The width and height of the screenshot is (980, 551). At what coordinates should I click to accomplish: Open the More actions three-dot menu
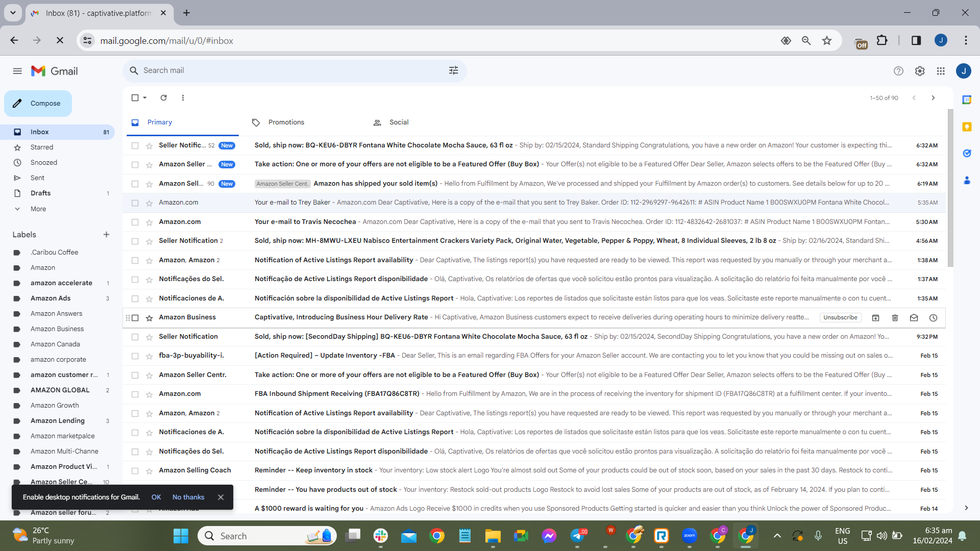pyautogui.click(x=183, y=97)
